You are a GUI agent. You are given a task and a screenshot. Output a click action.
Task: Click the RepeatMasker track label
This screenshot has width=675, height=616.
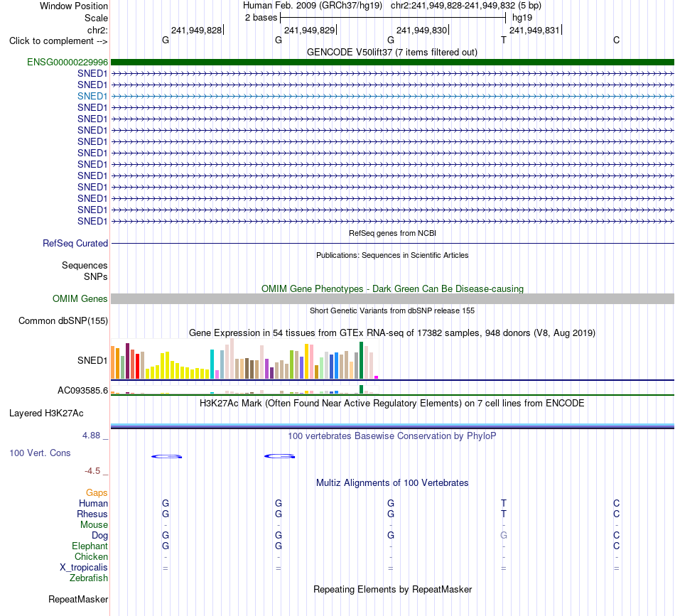78,599
